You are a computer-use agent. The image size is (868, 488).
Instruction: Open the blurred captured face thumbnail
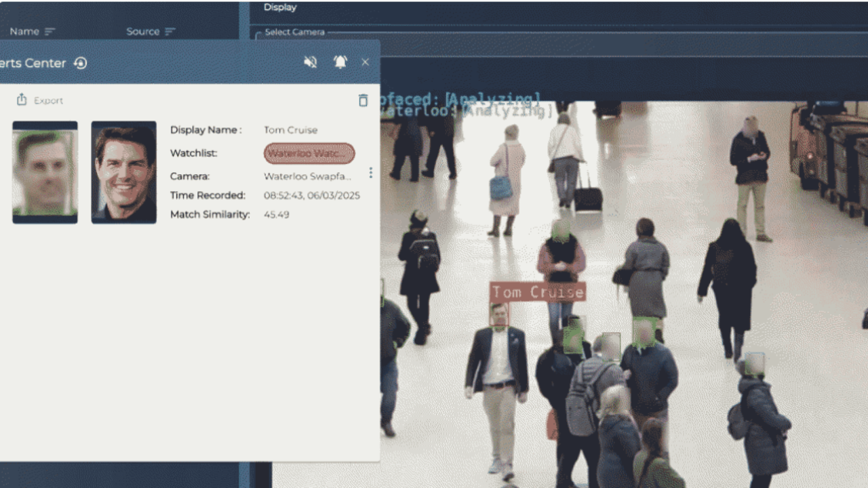pyautogui.click(x=45, y=172)
